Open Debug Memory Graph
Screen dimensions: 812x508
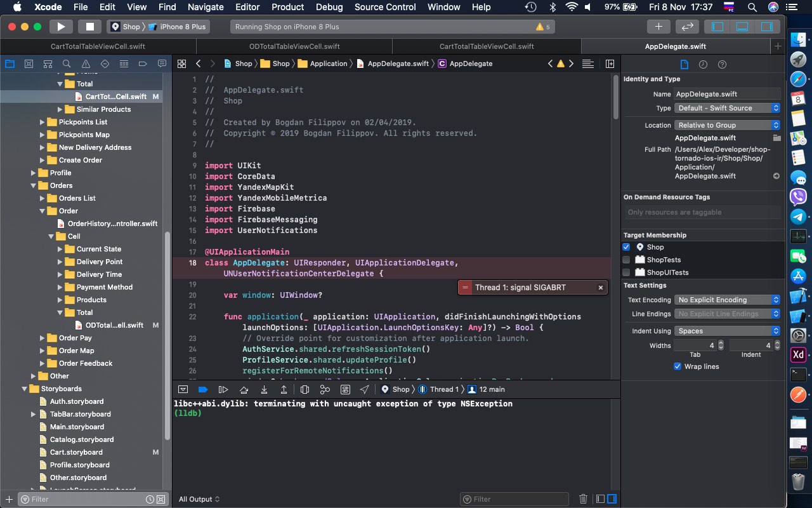tap(325, 389)
